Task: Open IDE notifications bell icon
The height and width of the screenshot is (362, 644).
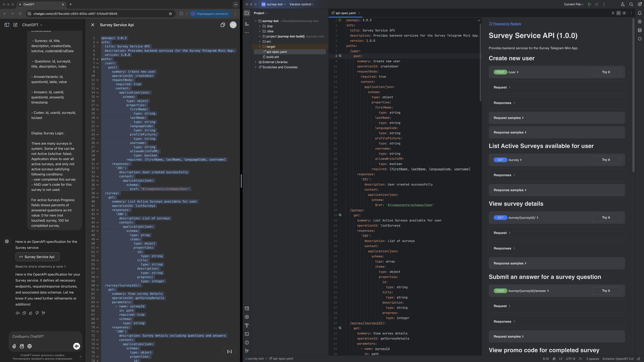Action: point(640,13)
